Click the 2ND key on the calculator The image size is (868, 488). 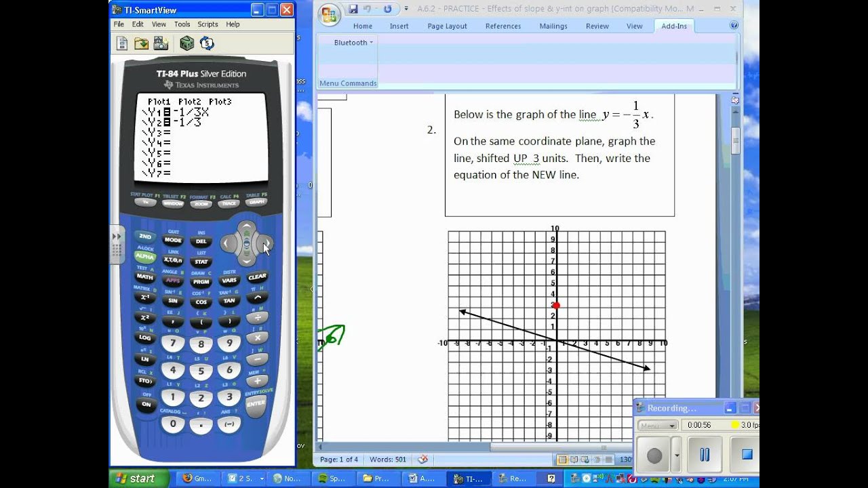tap(145, 237)
